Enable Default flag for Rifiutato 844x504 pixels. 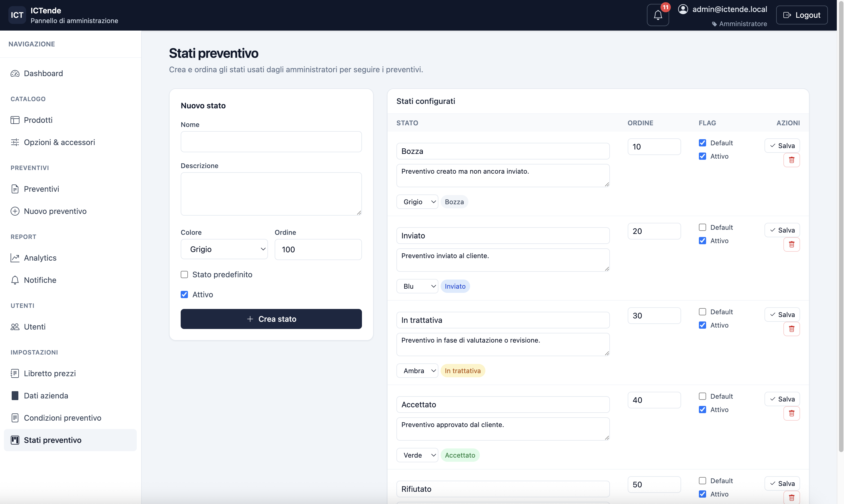pyautogui.click(x=702, y=481)
